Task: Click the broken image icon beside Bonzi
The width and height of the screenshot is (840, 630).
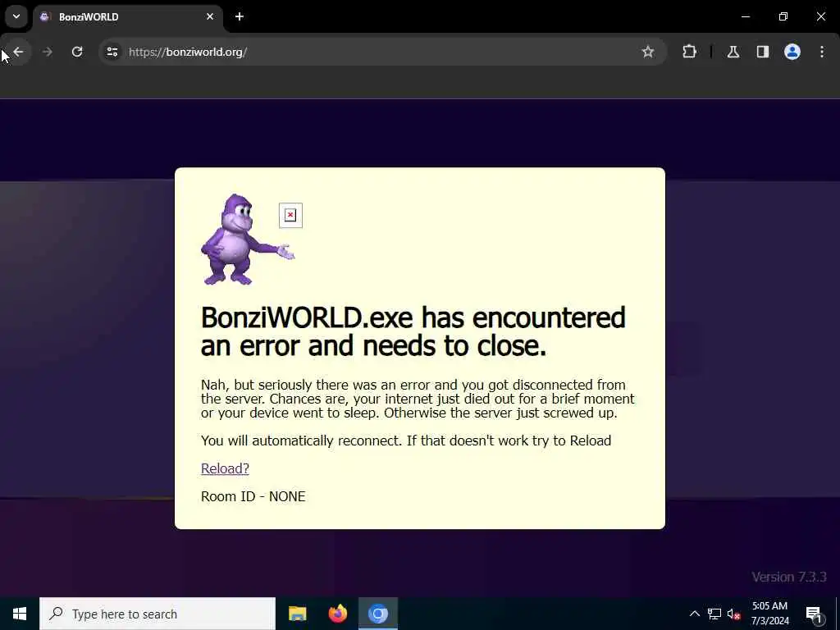Action: (x=290, y=216)
